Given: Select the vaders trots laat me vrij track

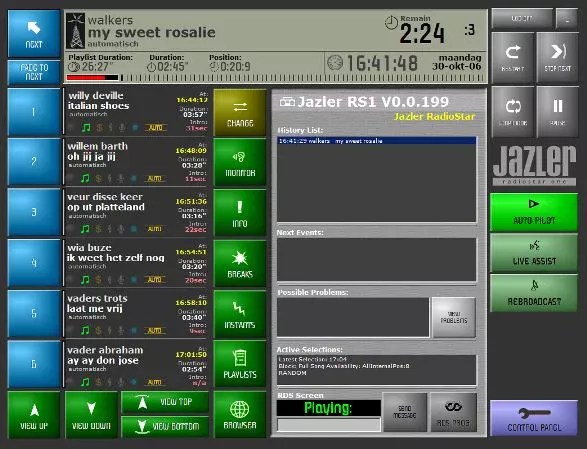Looking at the screenshot, I should click(137, 314).
